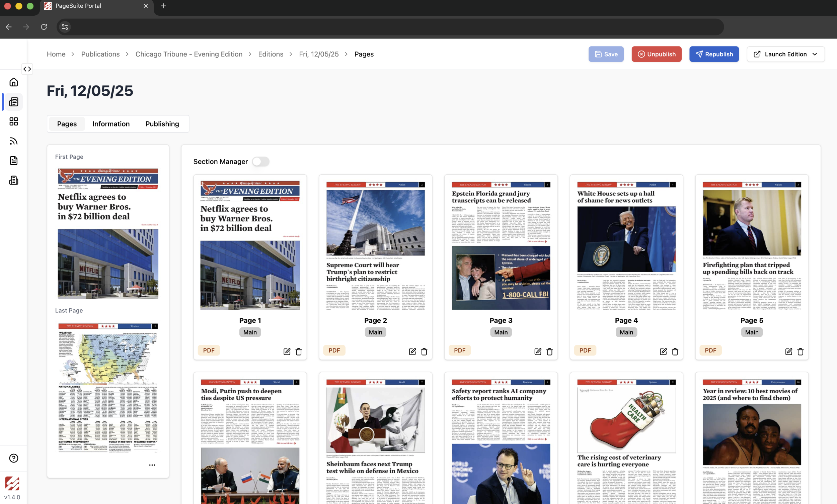Image resolution: width=837 pixels, height=504 pixels.
Task: Click the Republish button
Action: point(714,54)
